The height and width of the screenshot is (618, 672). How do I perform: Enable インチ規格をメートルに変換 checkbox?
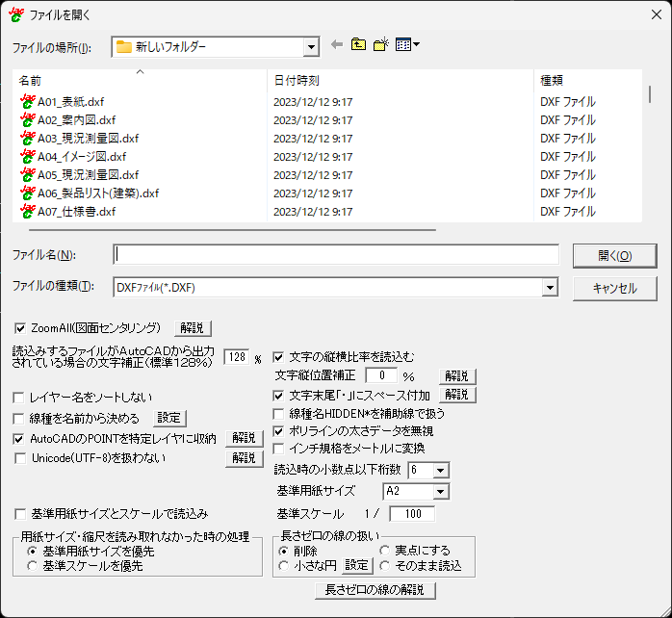[280, 448]
